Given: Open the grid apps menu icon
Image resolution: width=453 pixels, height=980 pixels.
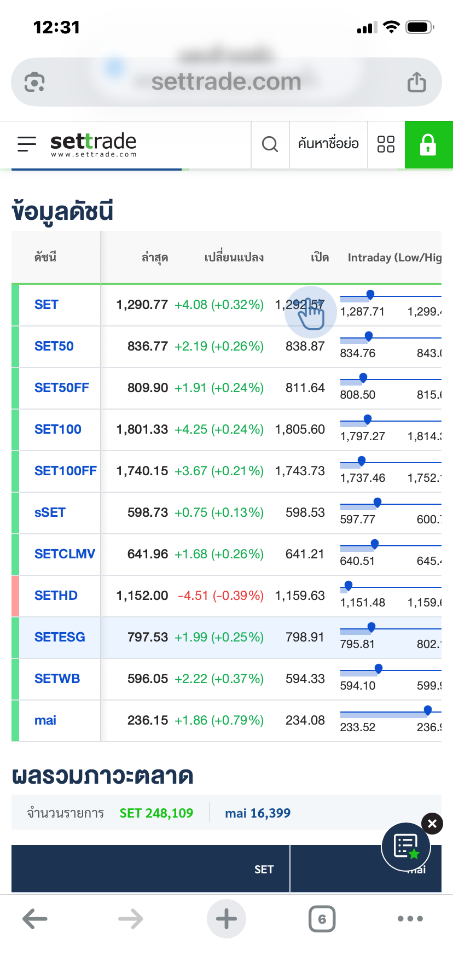Looking at the screenshot, I should point(386,144).
